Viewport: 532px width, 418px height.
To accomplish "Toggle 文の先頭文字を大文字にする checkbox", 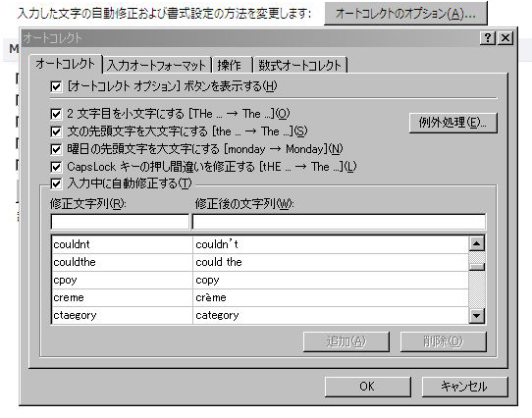I will pyautogui.click(x=56, y=131).
